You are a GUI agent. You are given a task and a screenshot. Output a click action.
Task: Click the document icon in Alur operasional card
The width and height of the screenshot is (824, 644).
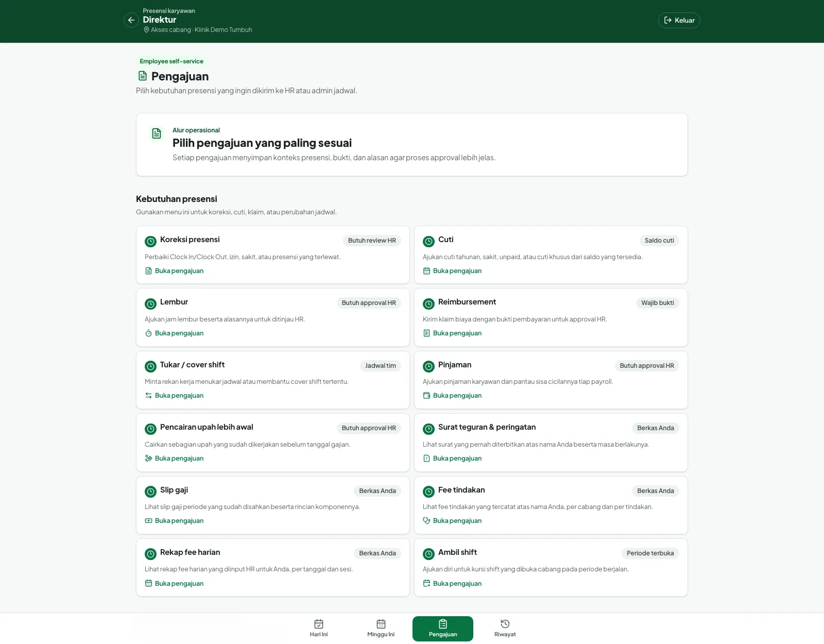(157, 133)
